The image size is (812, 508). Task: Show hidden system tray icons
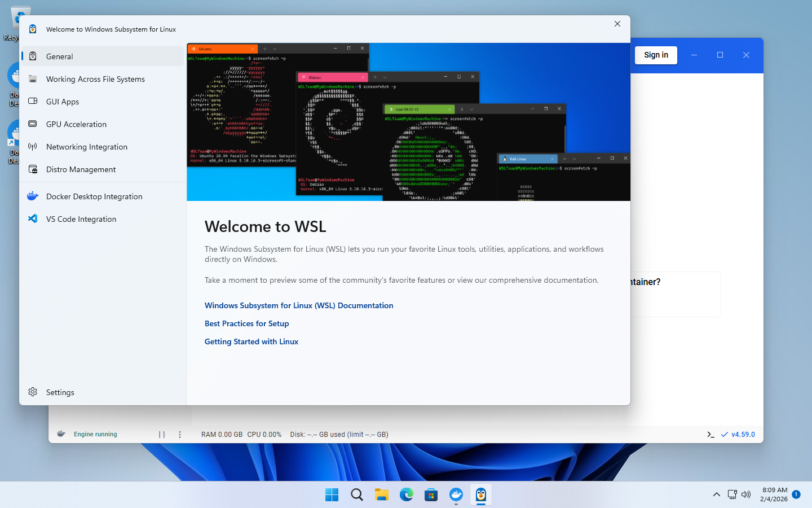(716, 494)
